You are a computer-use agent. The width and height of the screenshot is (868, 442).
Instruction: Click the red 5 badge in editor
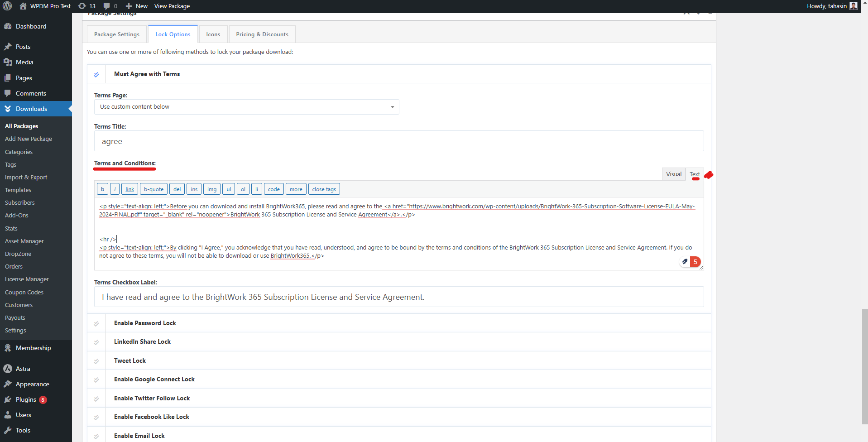tap(695, 262)
